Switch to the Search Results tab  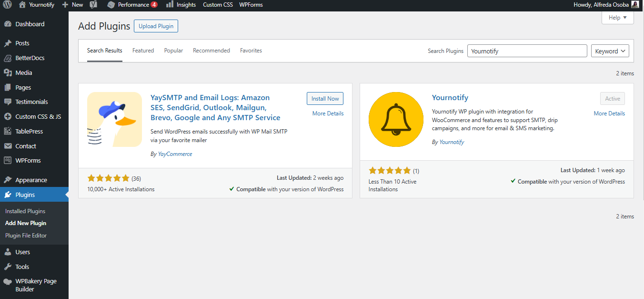click(x=105, y=51)
